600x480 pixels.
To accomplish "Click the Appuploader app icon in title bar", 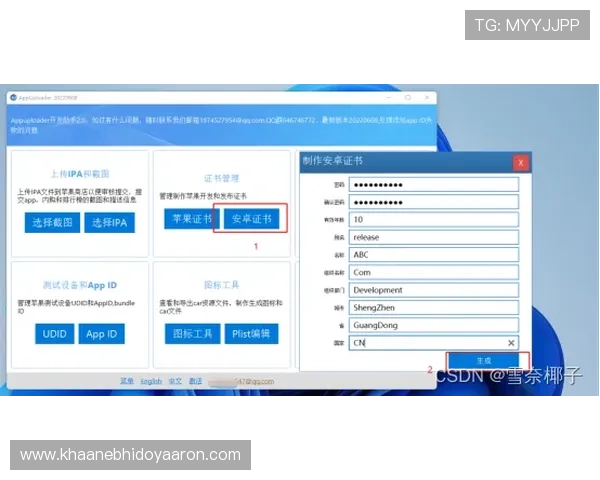I will point(13,98).
